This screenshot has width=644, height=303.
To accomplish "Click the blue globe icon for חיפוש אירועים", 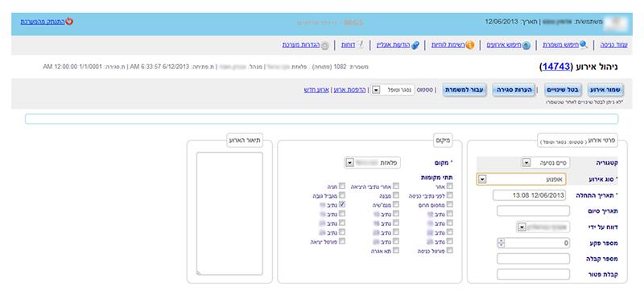I will point(526,46).
